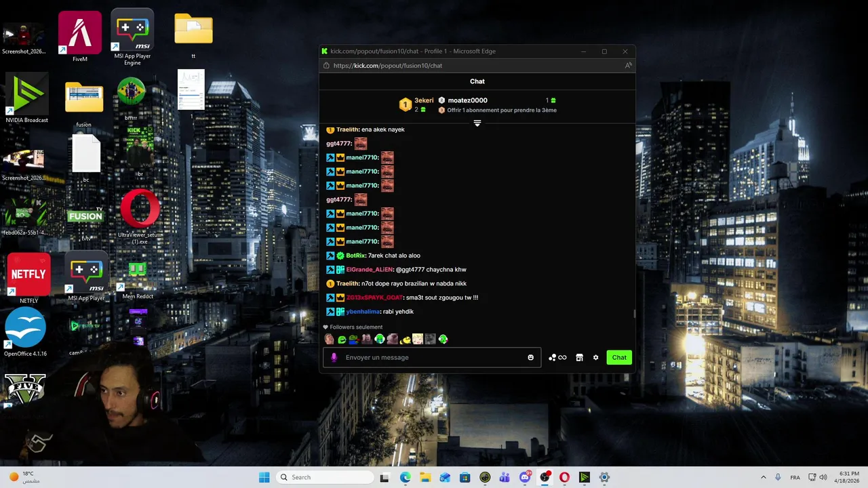Screen dimensions: 868x488
Task: Click BotRix username in chat
Action: [x=356, y=256]
